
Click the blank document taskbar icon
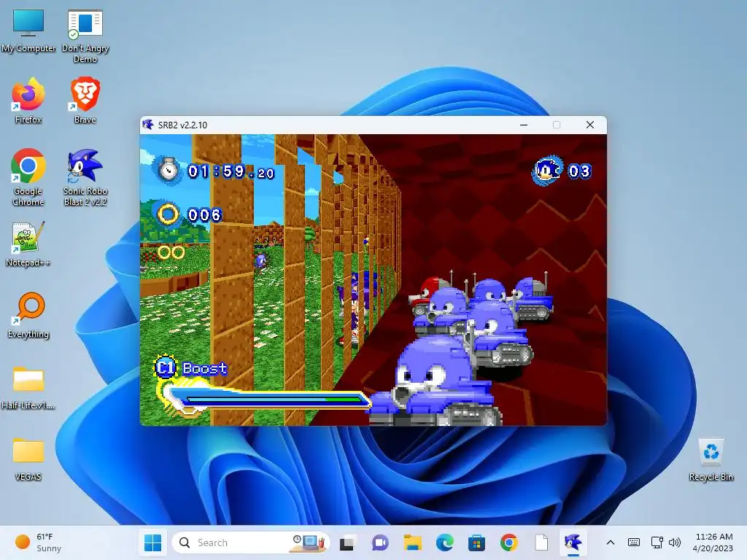[x=541, y=542]
